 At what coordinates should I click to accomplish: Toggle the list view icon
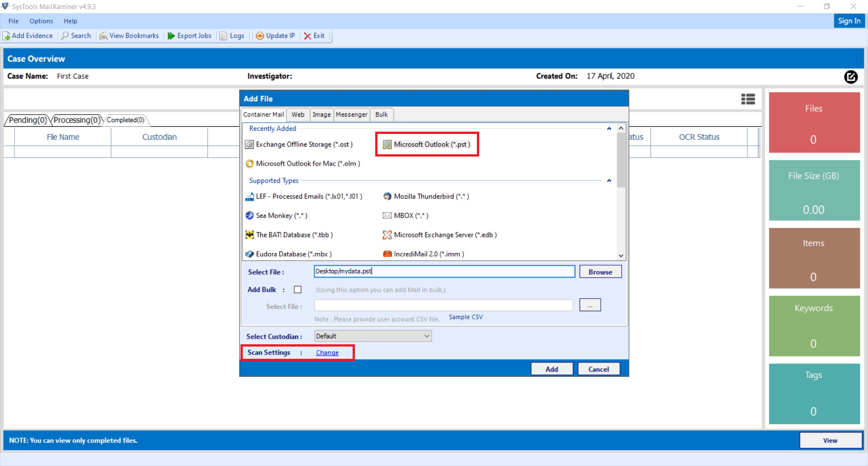[748, 99]
